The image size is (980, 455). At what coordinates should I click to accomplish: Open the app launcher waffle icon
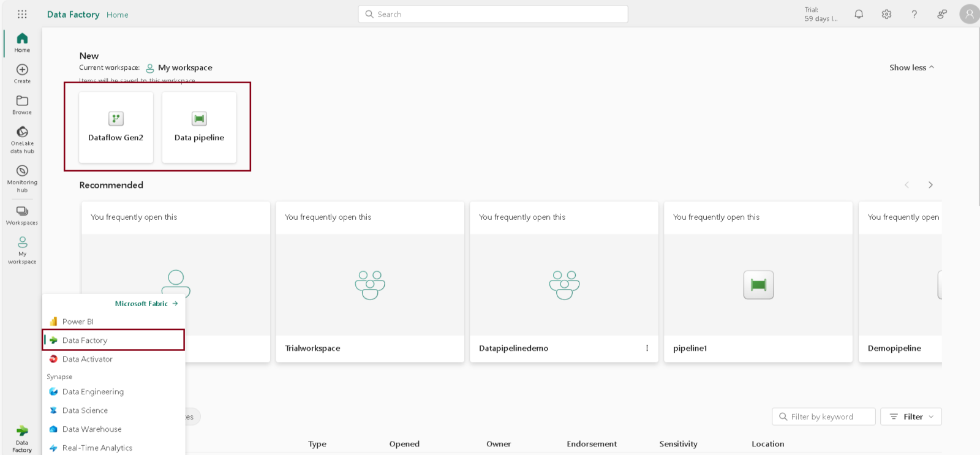(22, 14)
